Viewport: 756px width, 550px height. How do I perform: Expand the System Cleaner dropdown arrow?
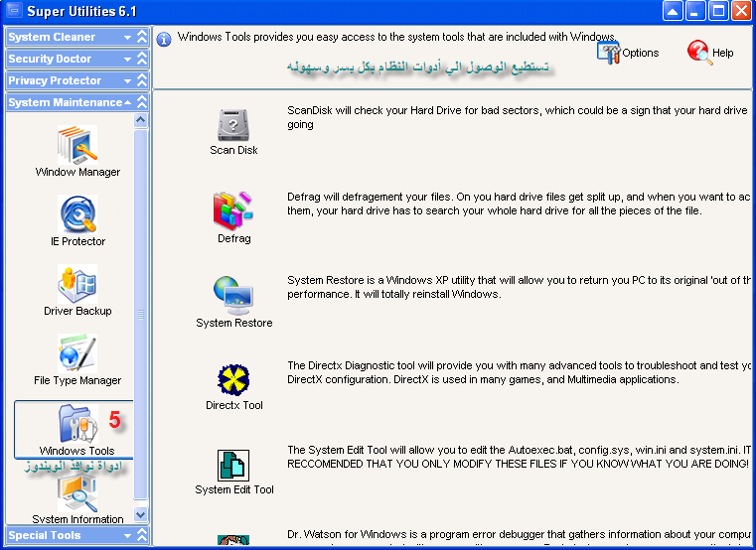pos(127,37)
